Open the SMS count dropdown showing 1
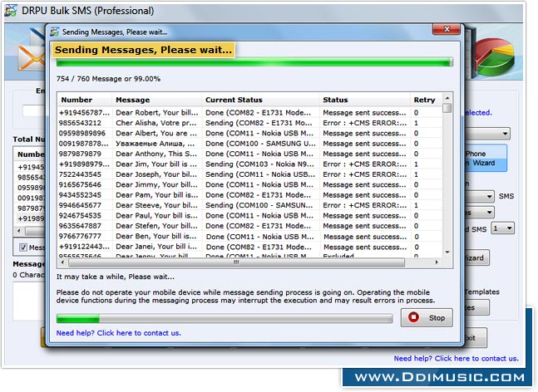The width and height of the screenshot is (538, 392). pyautogui.click(x=502, y=228)
